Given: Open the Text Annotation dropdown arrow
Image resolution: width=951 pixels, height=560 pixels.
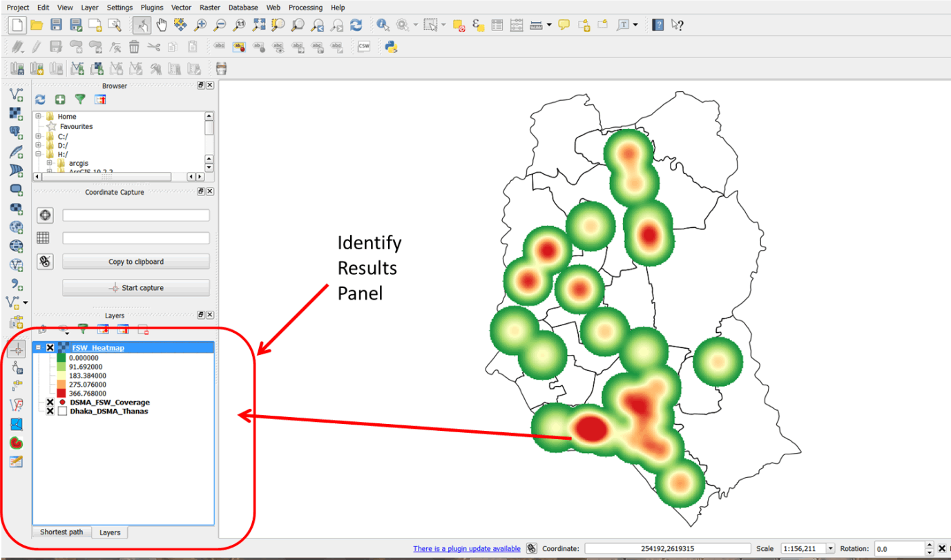Looking at the screenshot, I should [635, 25].
